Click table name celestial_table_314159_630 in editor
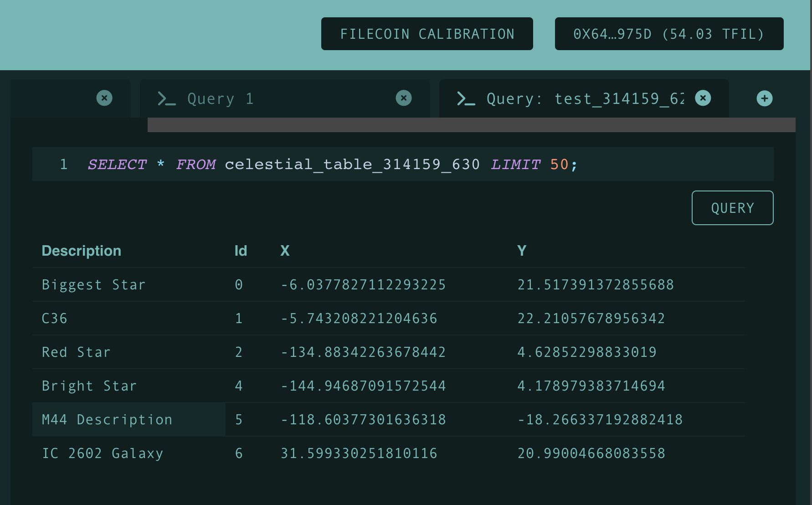812x505 pixels. point(352,164)
